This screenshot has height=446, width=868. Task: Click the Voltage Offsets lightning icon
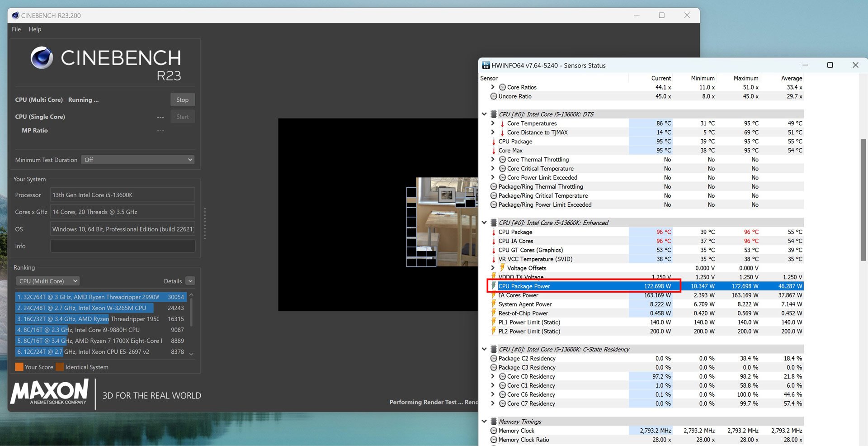click(x=502, y=268)
